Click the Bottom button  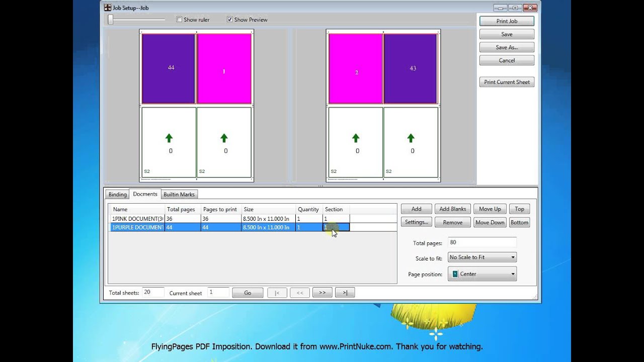[519, 222]
